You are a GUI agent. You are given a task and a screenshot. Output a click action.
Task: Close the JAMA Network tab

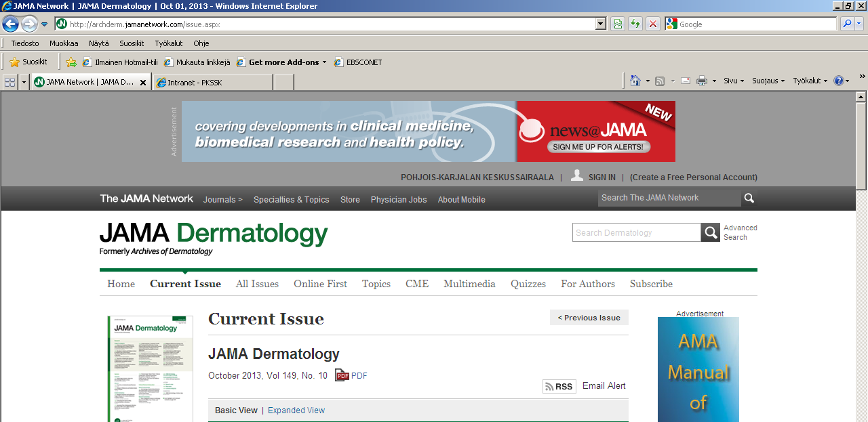(x=143, y=83)
